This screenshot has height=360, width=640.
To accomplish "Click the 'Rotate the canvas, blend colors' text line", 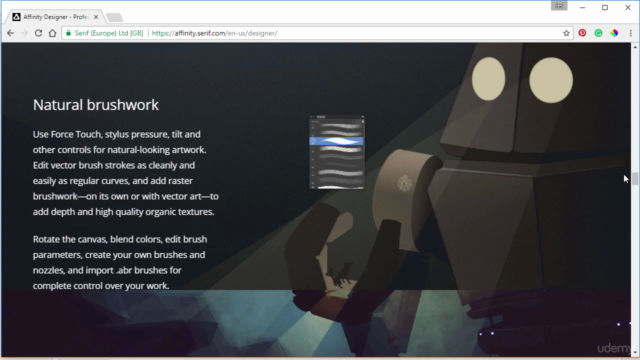I will pos(120,239).
